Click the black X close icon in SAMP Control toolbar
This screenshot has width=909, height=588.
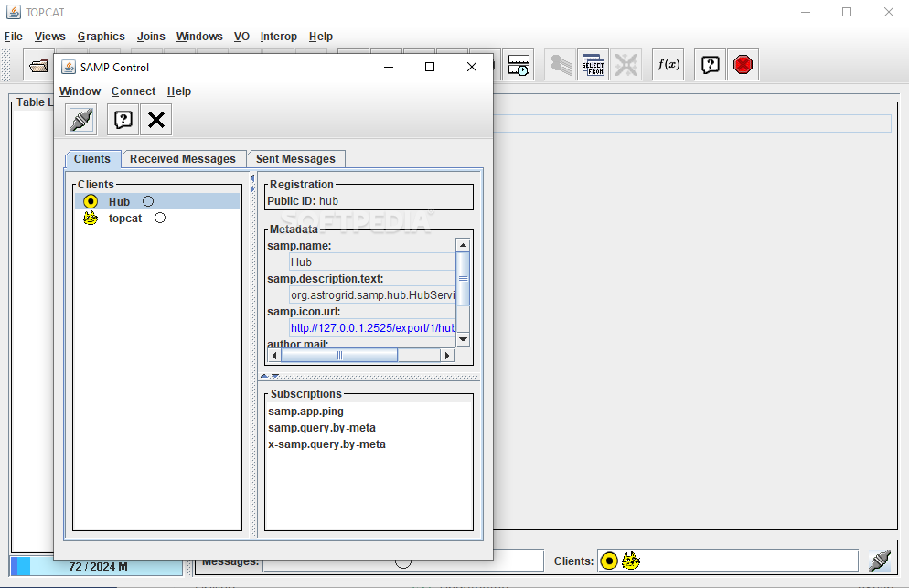[156, 120]
